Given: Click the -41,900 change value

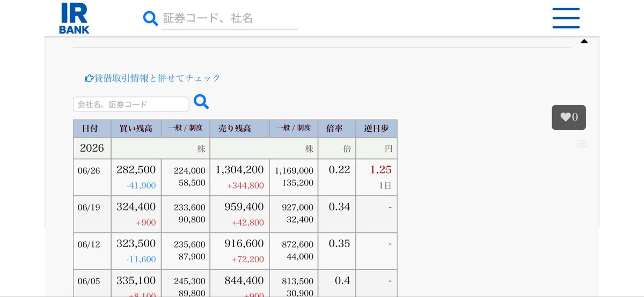Looking at the screenshot, I should (142, 185).
